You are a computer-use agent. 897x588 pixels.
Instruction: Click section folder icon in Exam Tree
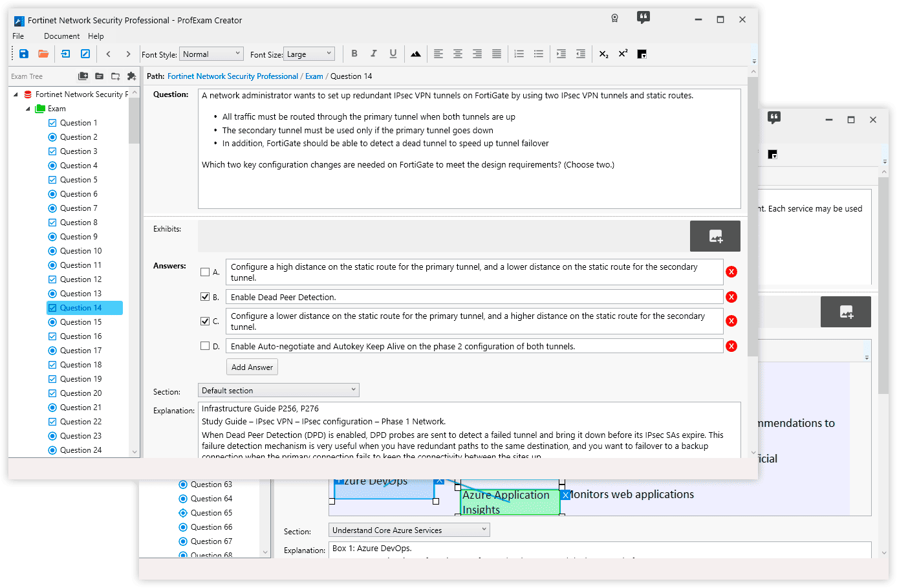pyautogui.click(x=99, y=76)
